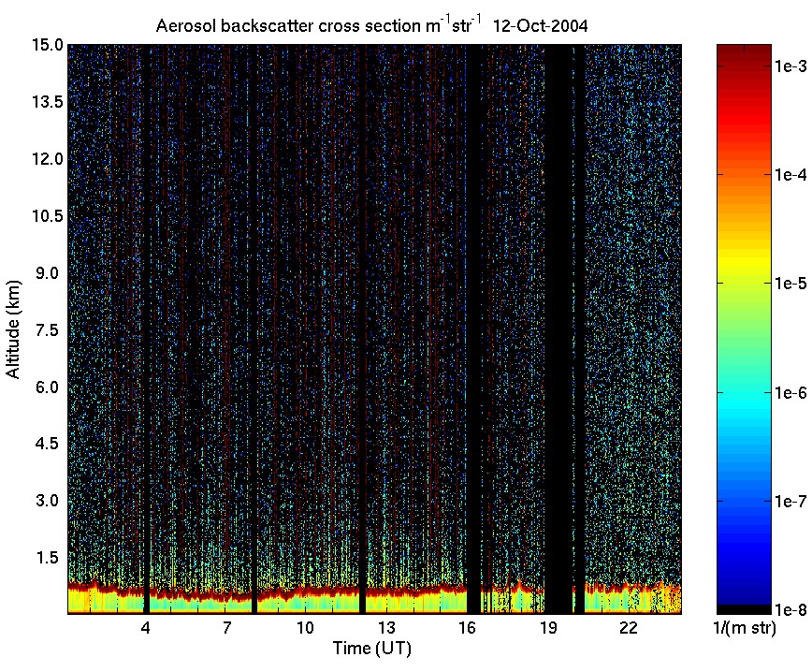Click the plot title dated 12-Oct-2004

(371, 24)
